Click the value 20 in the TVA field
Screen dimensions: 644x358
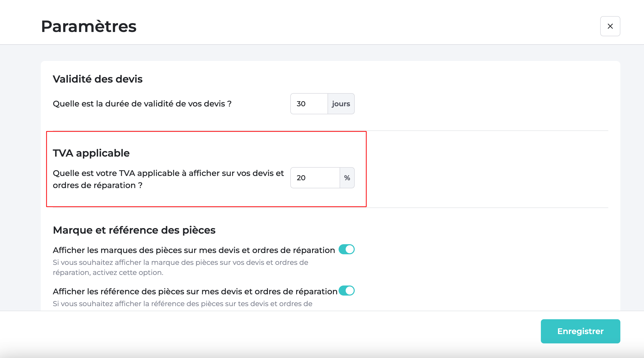click(x=301, y=178)
